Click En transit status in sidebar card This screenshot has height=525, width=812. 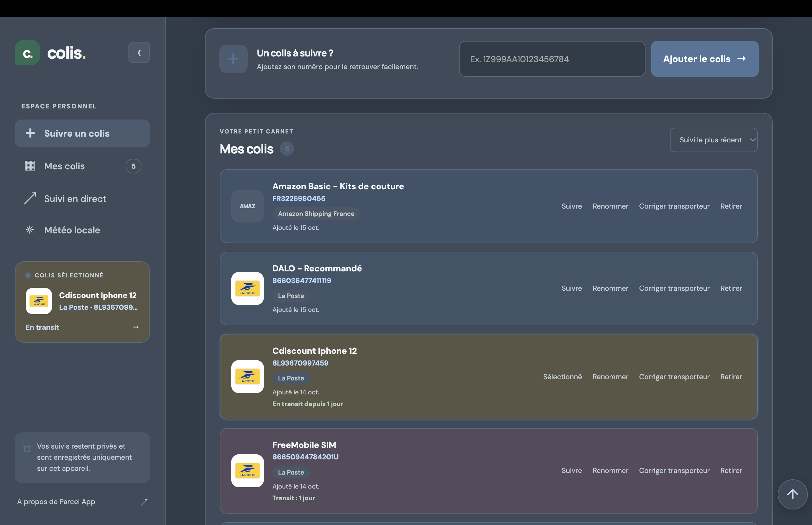point(42,327)
